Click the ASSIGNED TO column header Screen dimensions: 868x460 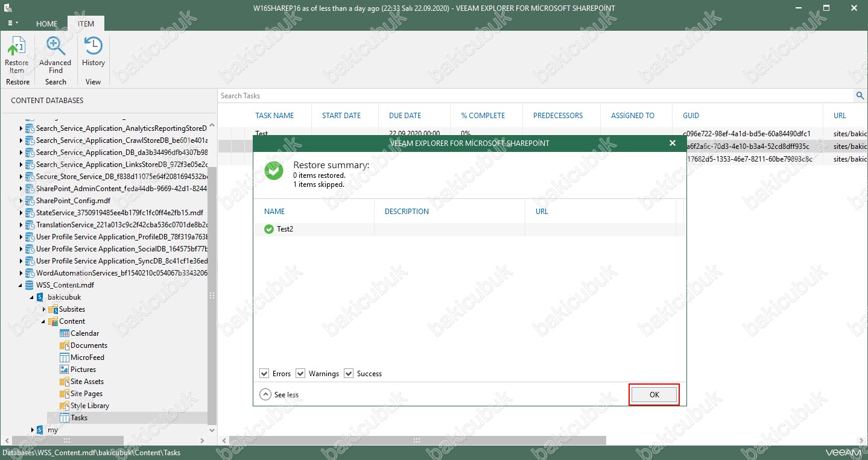(x=633, y=115)
